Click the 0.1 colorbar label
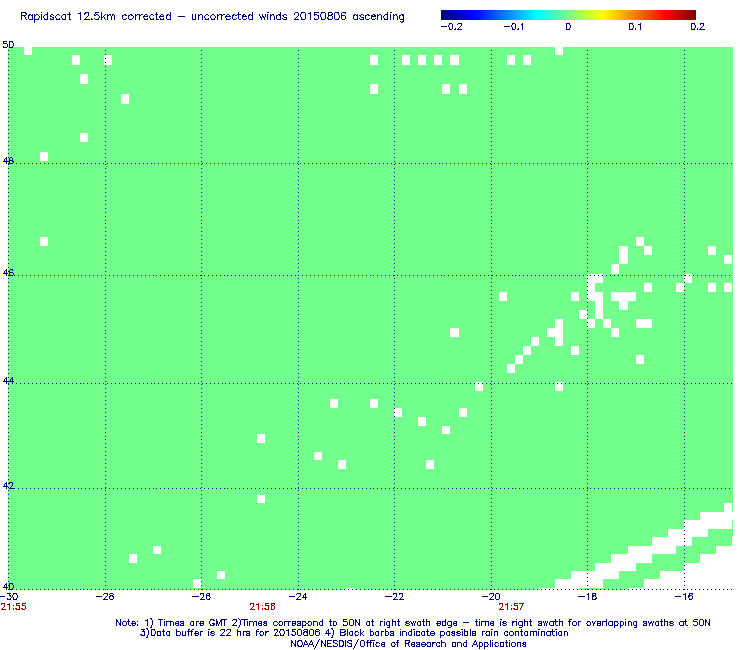This screenshot has width=740, height=650. 635,27
